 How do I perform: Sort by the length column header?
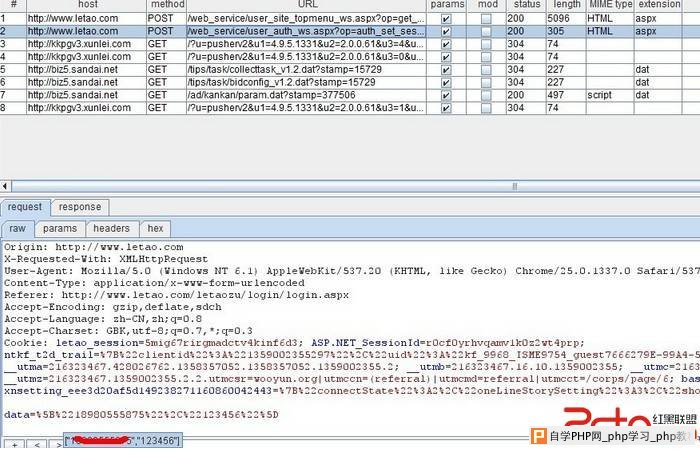click(x=566, y=4)
